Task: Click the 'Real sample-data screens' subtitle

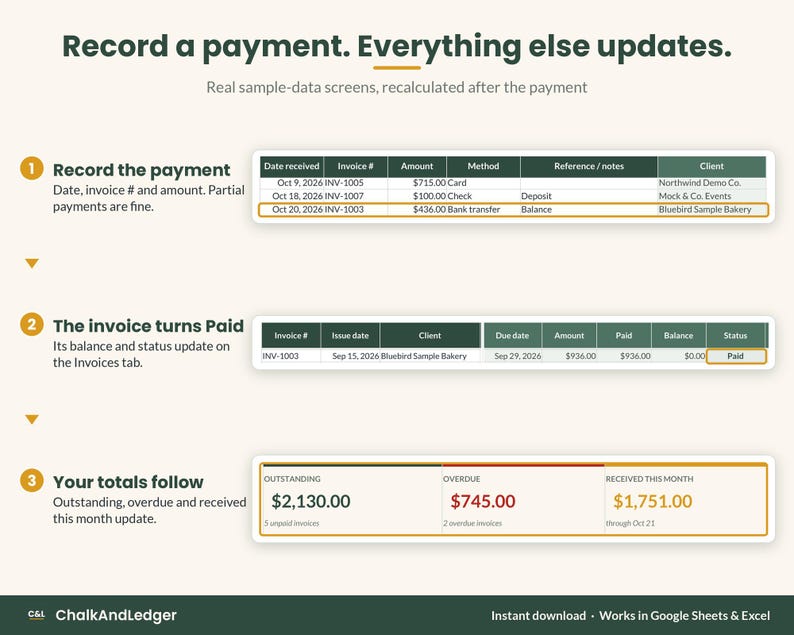Action: tap(397, 88)
